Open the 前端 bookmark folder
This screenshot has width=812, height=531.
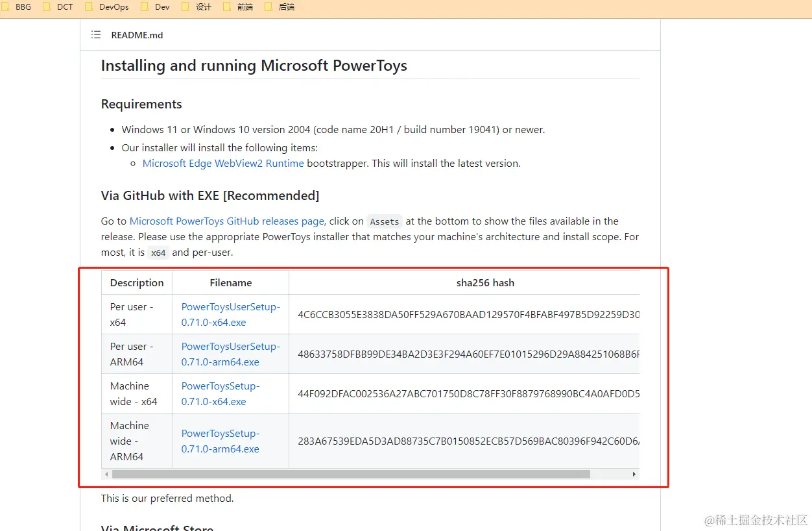point(239,7)
